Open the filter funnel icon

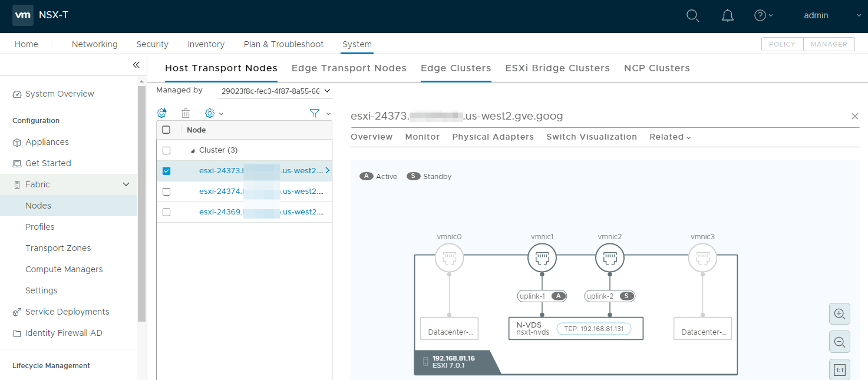(315, 113)
